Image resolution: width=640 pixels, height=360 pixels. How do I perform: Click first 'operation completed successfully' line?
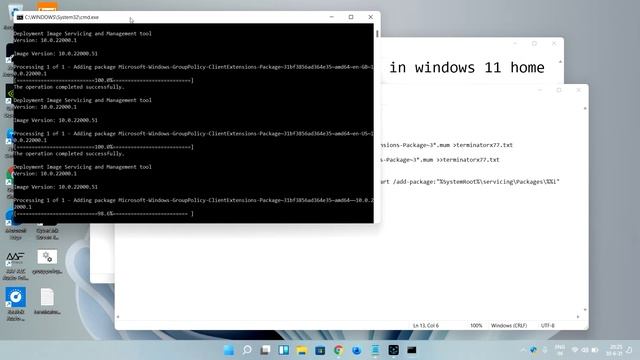pos(69,87)
